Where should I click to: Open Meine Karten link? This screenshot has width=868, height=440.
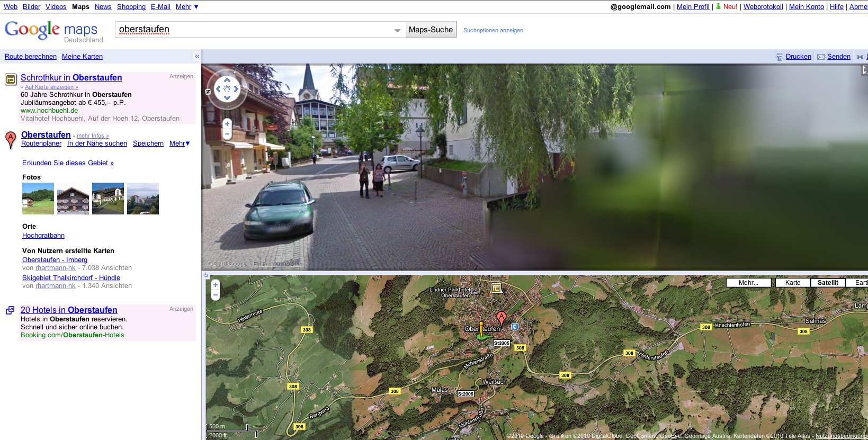(82, 57)
